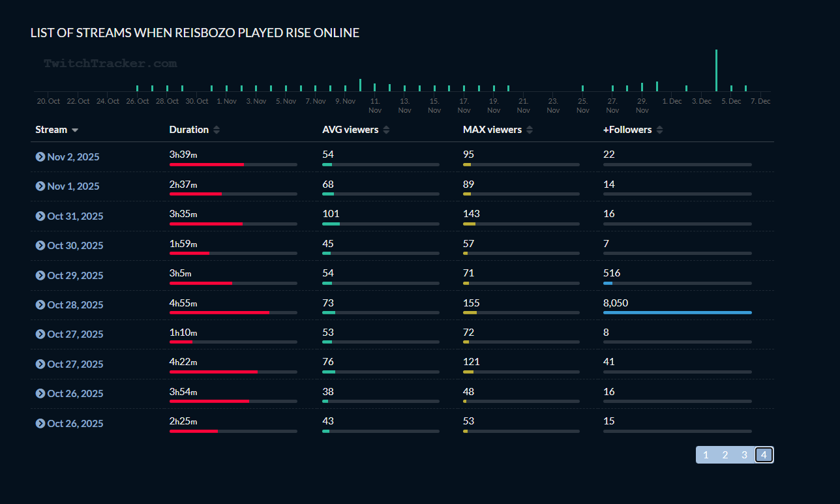Screen dimensions: 840x504
Task: Click the '3h39m' duration value
Action: pos(183,155)
